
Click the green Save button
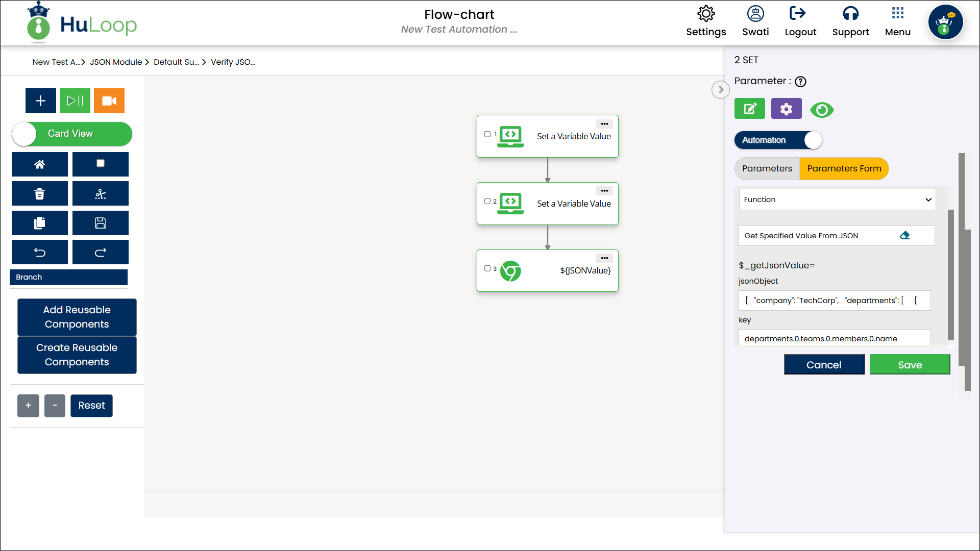coord(910,365)
